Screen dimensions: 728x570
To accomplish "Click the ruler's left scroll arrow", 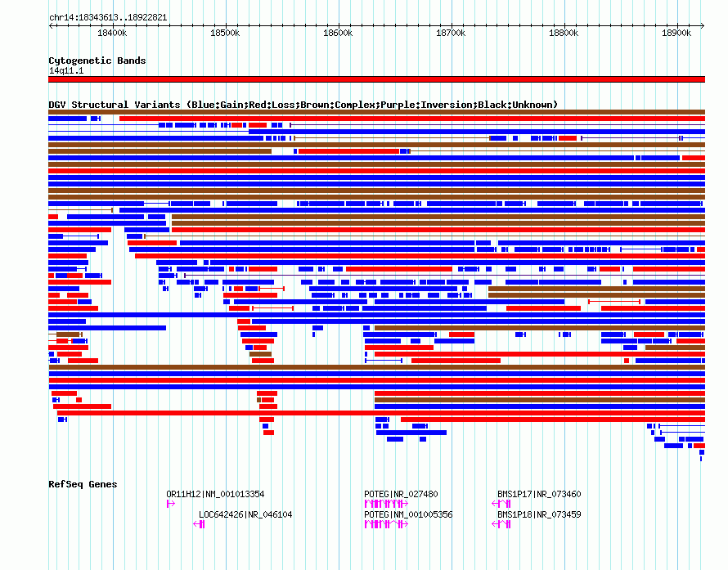I will (51, 26).
